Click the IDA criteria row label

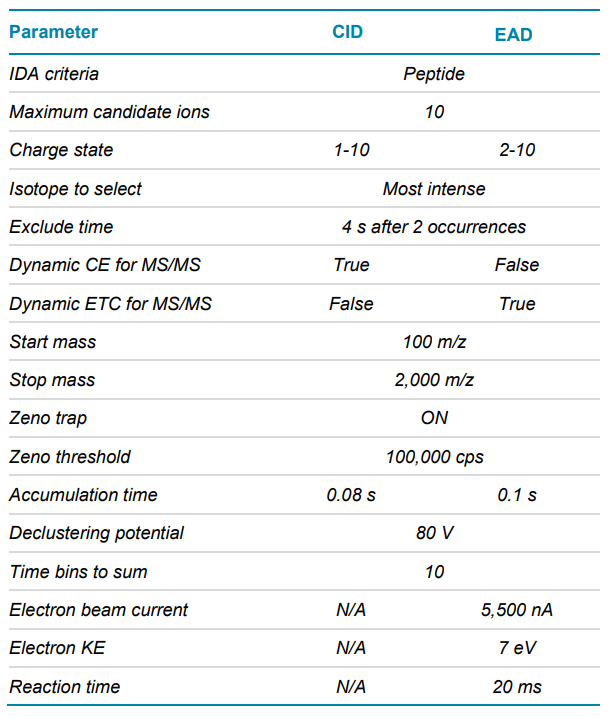pyautogui.click(x=54, y=74)
